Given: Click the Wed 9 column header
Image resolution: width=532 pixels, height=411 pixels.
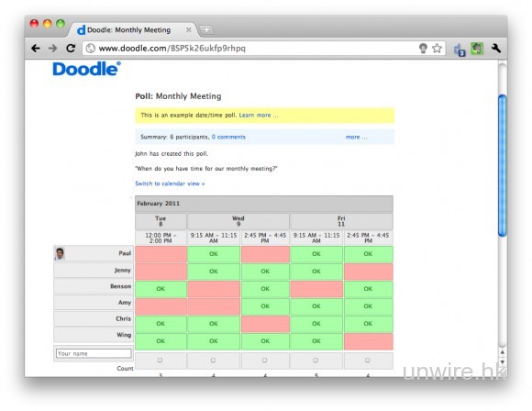Looking at the screenshot, I should click(238, 221).
